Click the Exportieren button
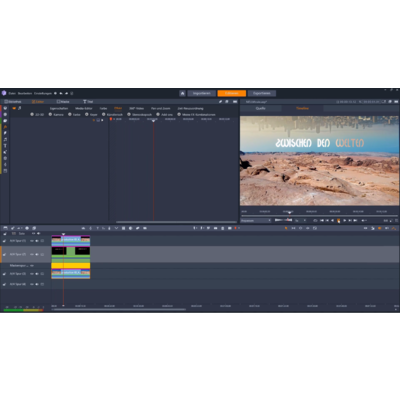The height and width of the screenshot is (400, 400). coord(262,93)
